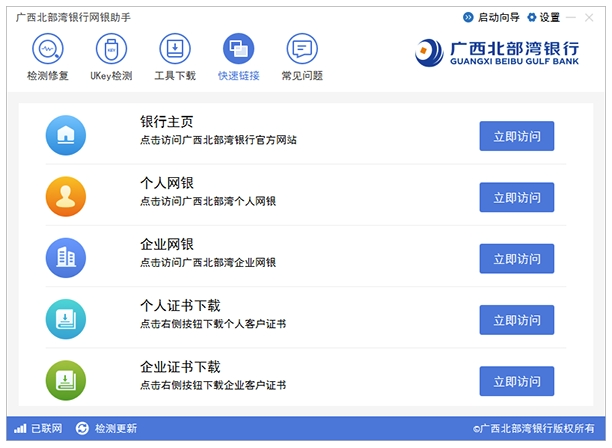Click the ©广西北部湾银行版权所有 copyright text
612x448 pixels.
click(x=534, y=428)
